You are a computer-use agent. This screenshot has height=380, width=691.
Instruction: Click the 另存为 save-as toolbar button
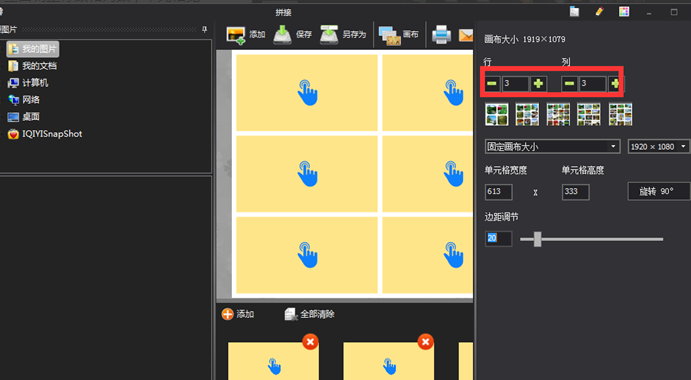pos(343,34)
